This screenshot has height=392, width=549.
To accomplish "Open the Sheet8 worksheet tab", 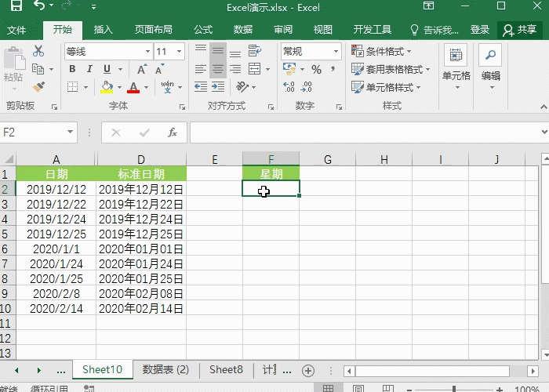I will point(226,369).
